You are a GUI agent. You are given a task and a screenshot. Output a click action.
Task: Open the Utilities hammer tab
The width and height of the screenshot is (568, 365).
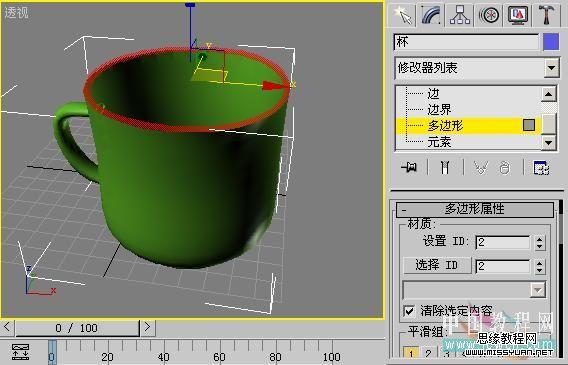click(546, 15)
